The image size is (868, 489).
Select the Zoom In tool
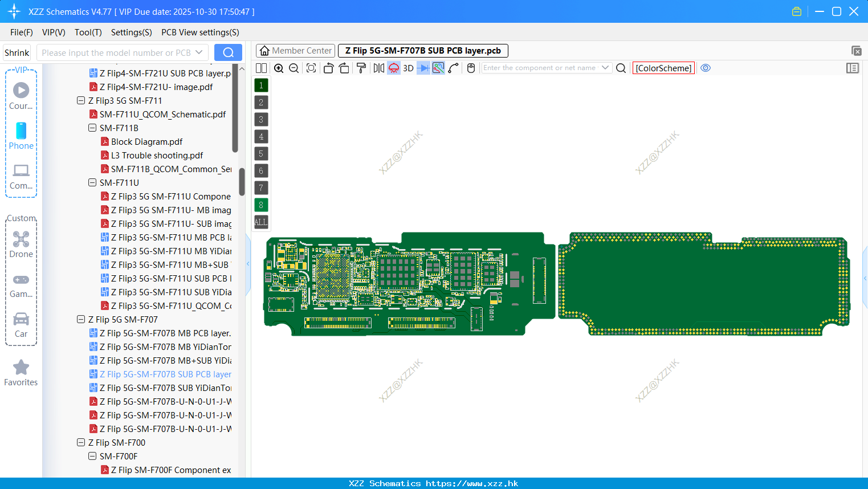point(279,68)
